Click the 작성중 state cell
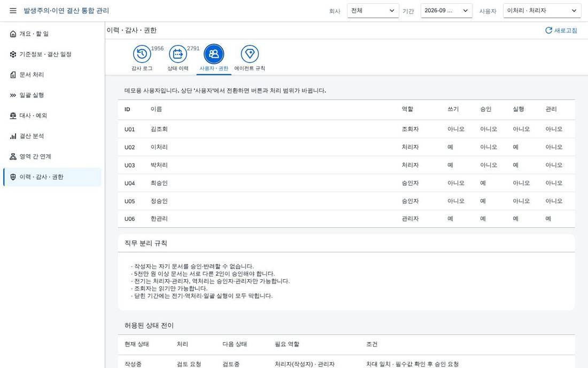 point(133,364)
